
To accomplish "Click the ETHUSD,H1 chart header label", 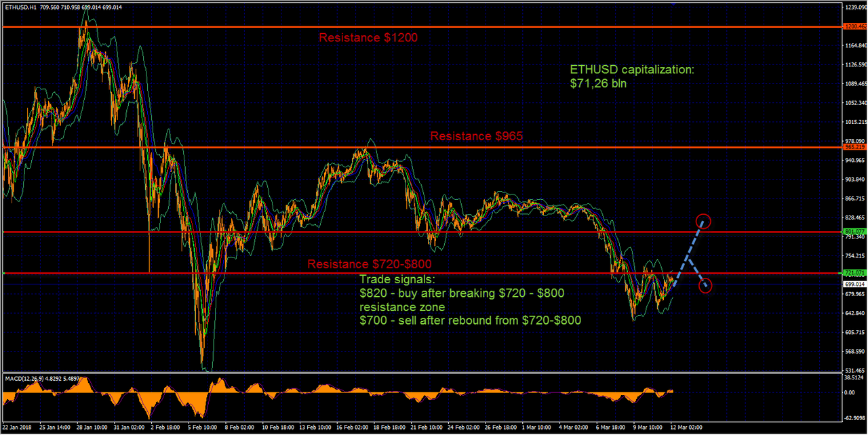I will point(20,7).
